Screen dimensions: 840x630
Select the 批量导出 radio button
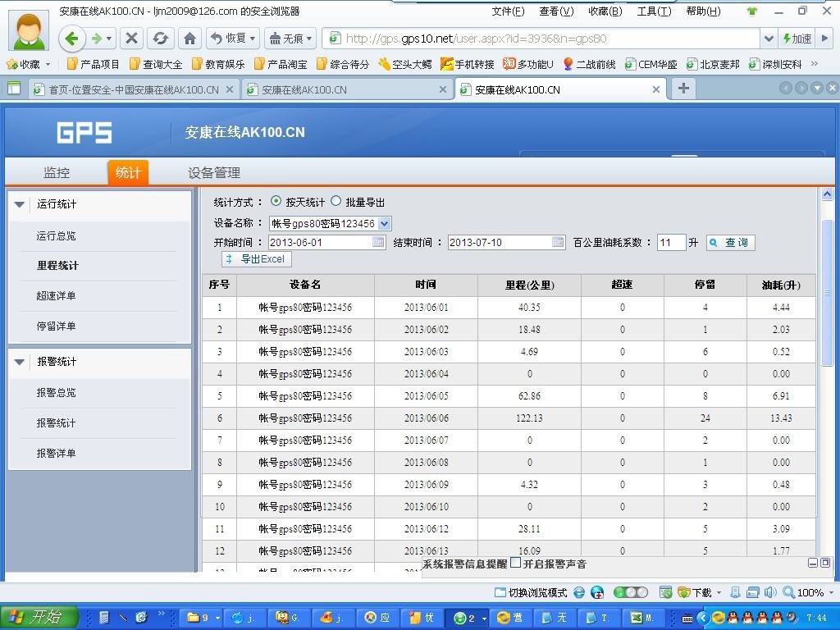336,201
